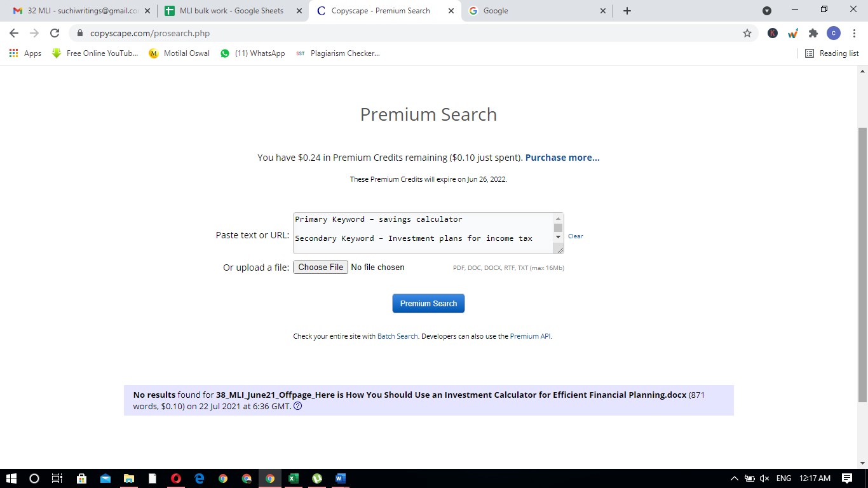Open the Reading list panel
The width and height of the screenshot is (868, 488).
coord(832,53)
